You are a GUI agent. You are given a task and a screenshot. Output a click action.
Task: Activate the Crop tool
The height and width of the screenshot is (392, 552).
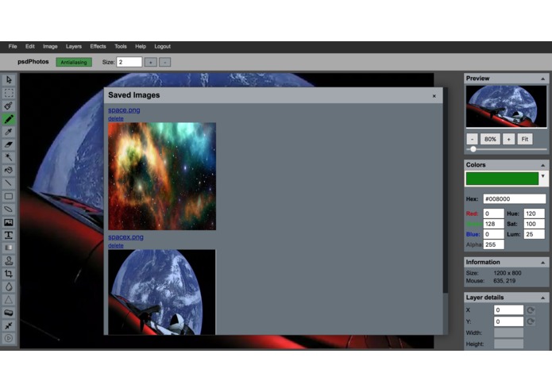click(x=9, y=274)
